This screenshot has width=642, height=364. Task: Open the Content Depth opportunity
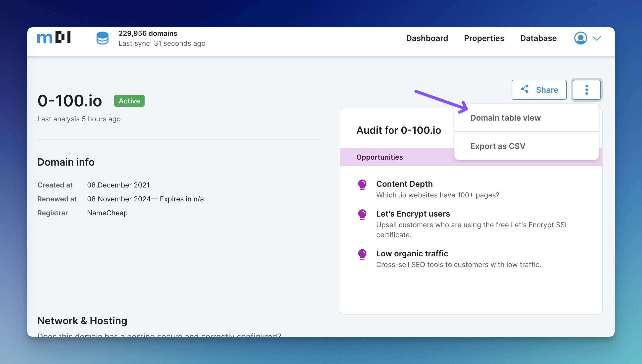pos(404,184)
